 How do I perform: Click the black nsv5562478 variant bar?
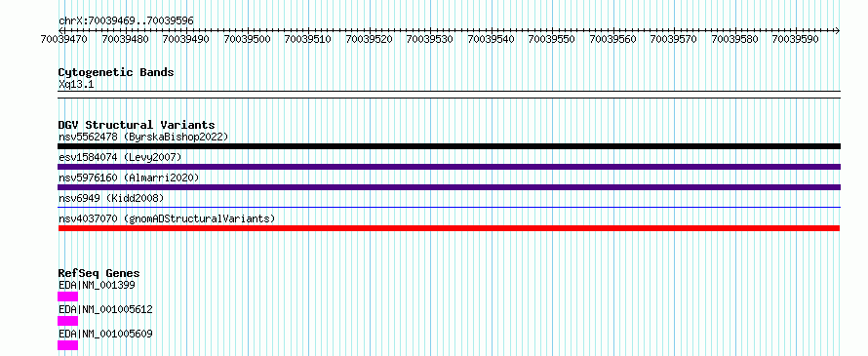pos(449,146)
